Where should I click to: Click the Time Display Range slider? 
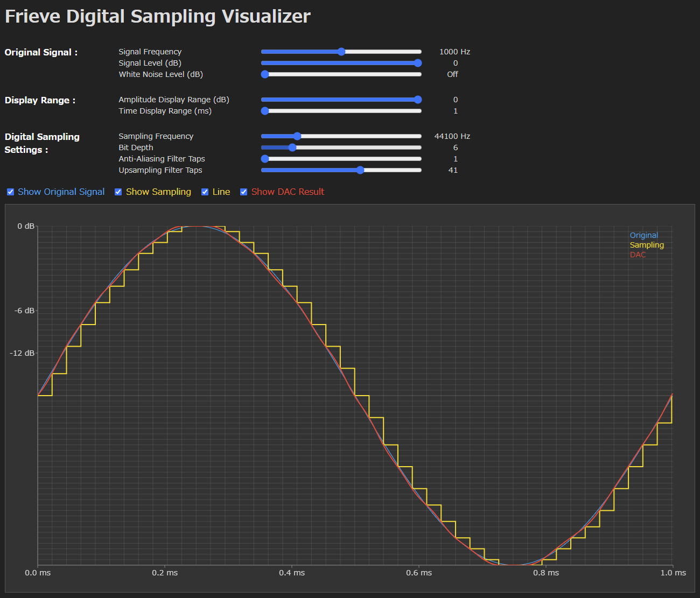[264, 111]
